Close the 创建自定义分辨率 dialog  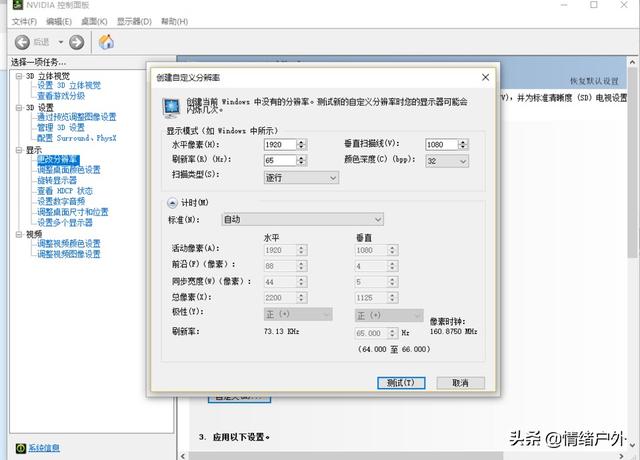[x=485, y=77]
